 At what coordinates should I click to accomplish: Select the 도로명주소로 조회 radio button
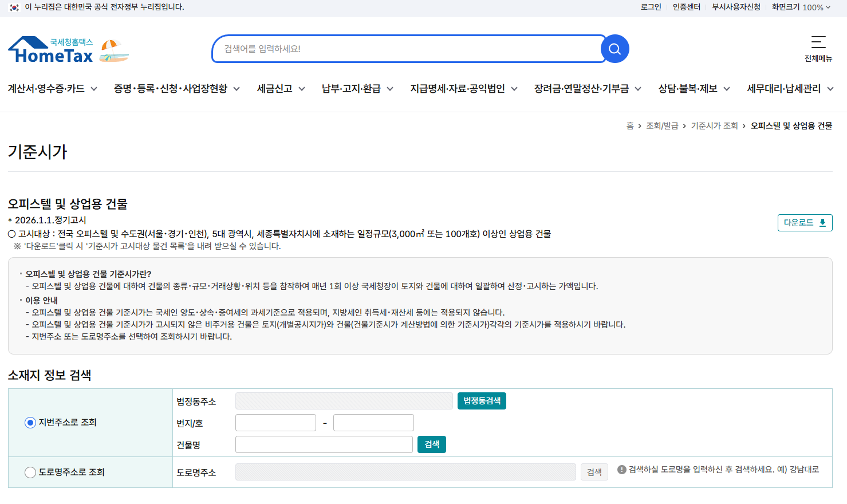pyautogui.click(x=30, y=472)
